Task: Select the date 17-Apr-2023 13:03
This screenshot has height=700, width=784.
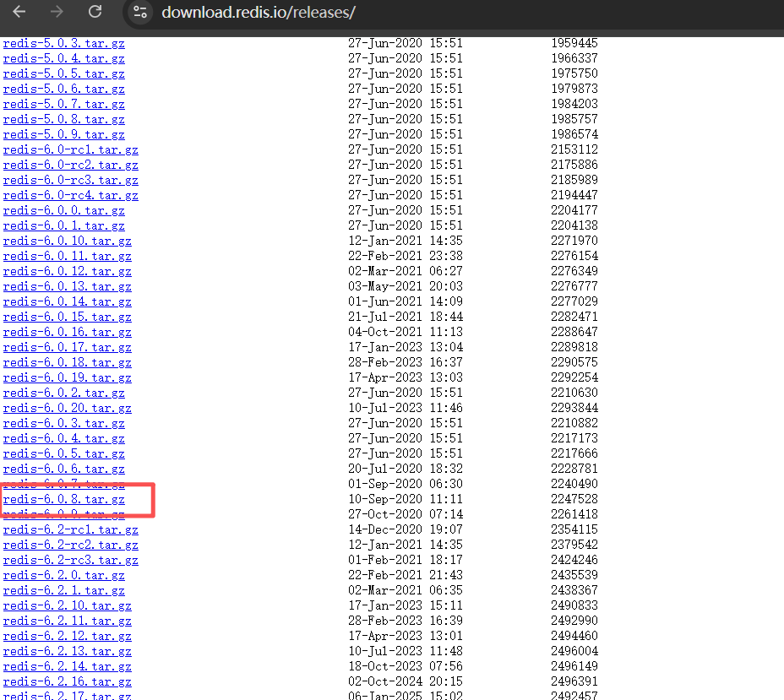Action: pyautogui.click(x=406, y=377)
